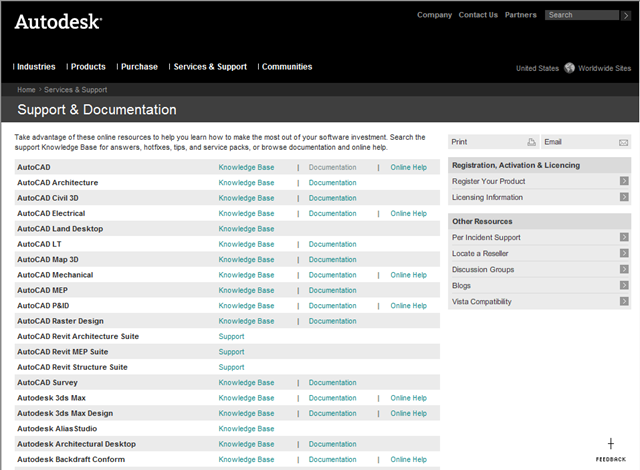
Task: Open AutoCAD Knowledge Base link
Action: (246, 167)
